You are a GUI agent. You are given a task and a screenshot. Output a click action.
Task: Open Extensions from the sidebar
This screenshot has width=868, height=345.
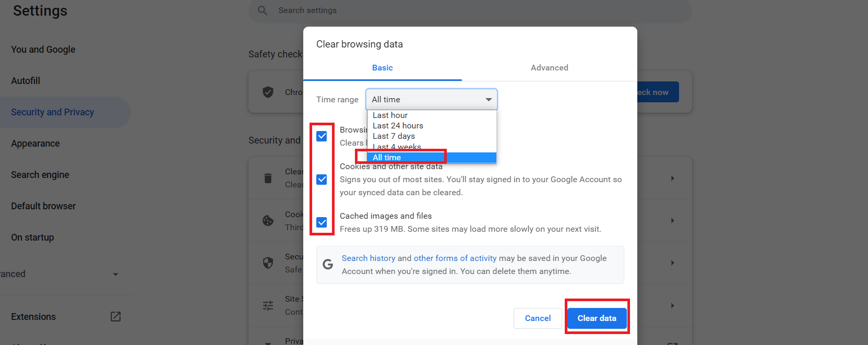(x=33, y=317)
